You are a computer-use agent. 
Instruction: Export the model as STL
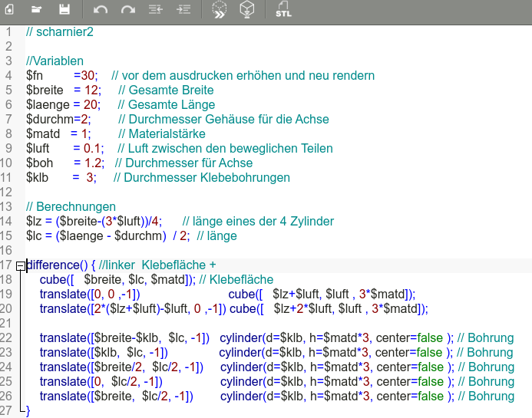pyautogui.click(x=283, y=9)
